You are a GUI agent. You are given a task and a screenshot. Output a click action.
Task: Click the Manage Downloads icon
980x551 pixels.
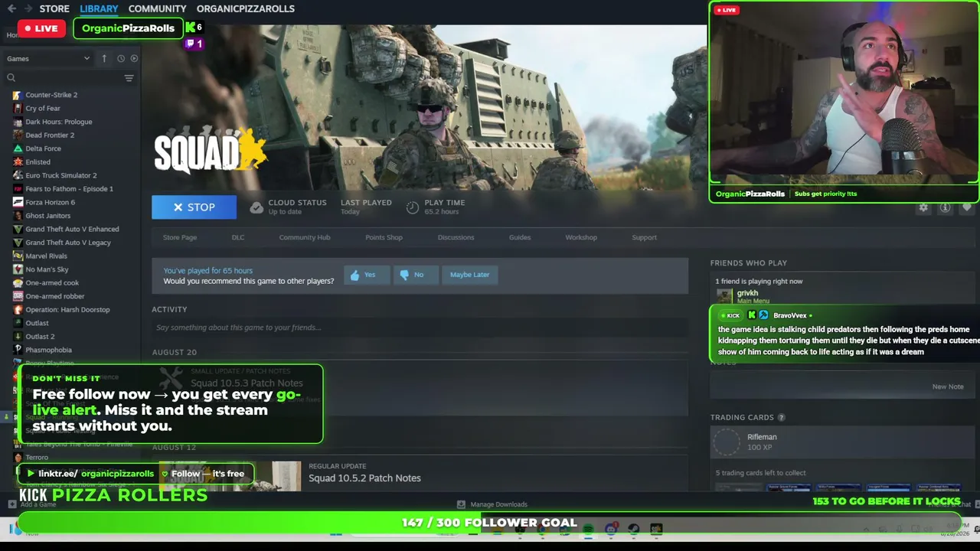pyautogui.click(x=461, y=504)
